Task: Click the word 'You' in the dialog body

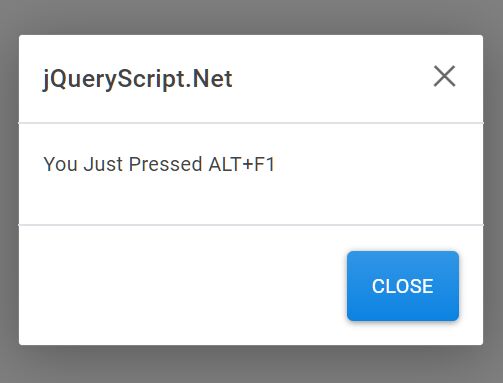Action: 61,164
